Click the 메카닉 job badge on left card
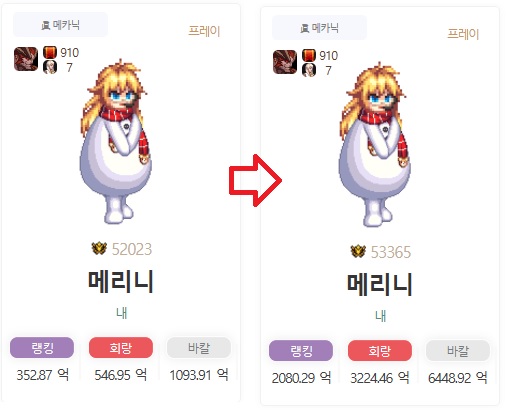 coord(60,25)
